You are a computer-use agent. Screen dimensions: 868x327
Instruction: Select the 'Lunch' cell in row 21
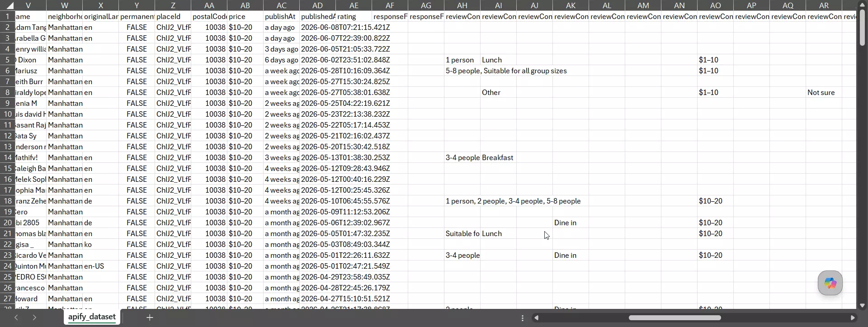click(499, 233)
